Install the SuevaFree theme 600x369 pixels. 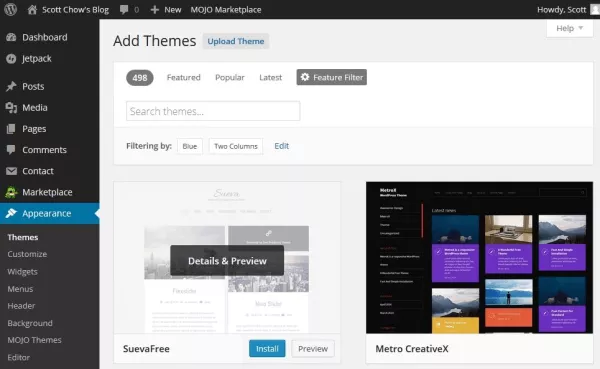pyautogui.click(x=267, y=349)
